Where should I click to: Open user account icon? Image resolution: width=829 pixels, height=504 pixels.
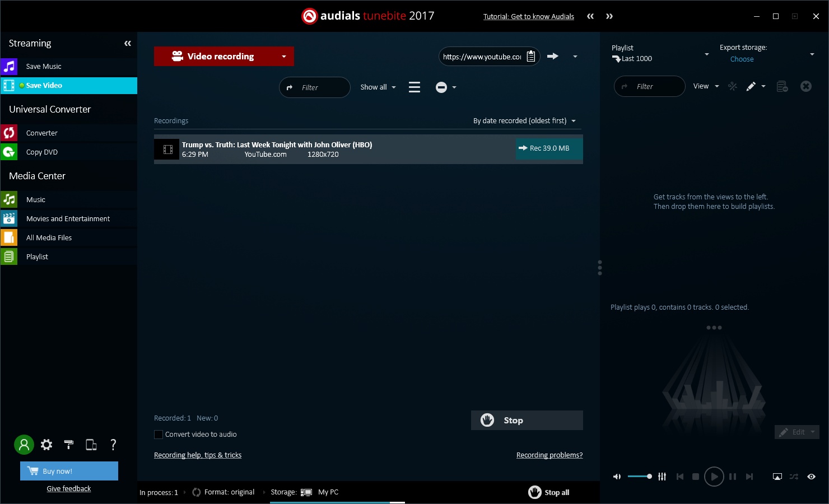coord(24,445)
